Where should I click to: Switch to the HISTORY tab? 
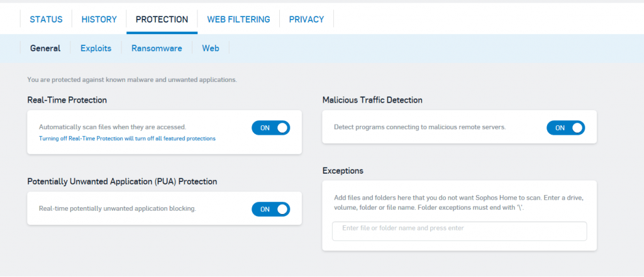99,20
